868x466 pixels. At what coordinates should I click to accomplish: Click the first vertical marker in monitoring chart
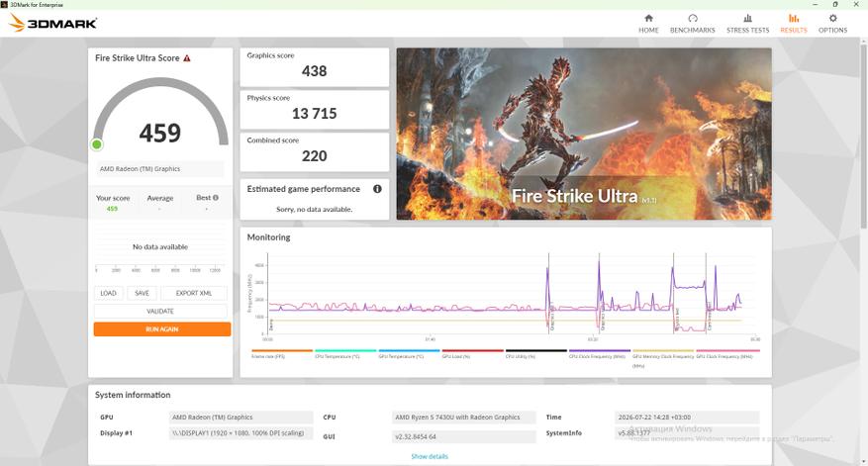(549, 293)
